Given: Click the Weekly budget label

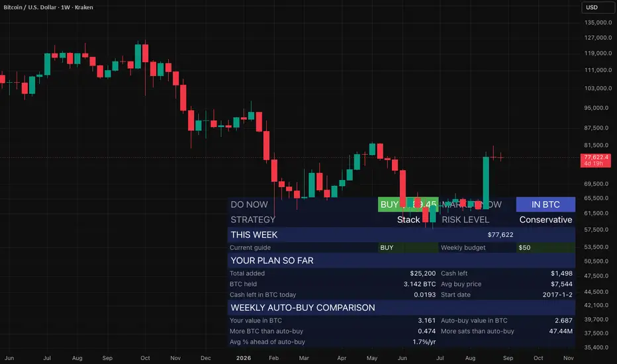Looking at the screenshot, I should tap(463, 248).
